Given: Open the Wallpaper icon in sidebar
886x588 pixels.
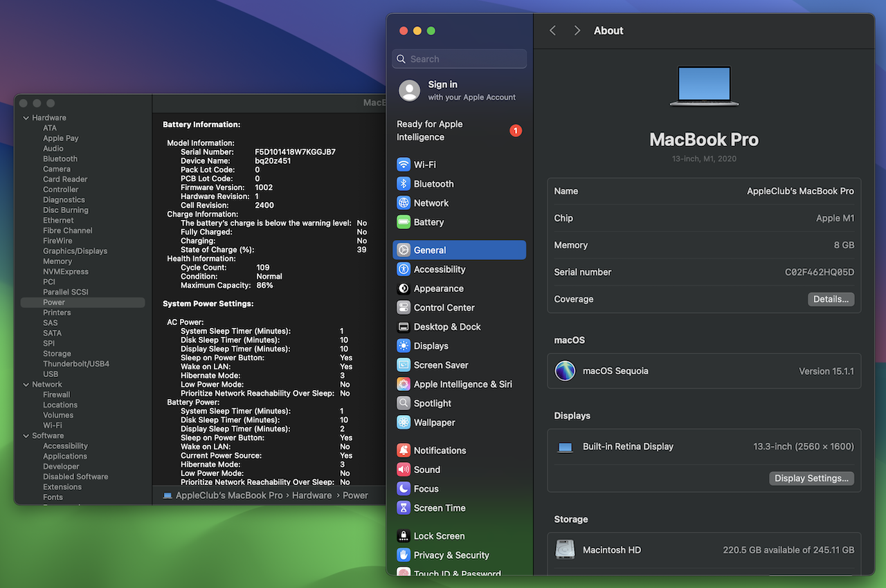Looking at the screenshot, I should click(404, 423).
